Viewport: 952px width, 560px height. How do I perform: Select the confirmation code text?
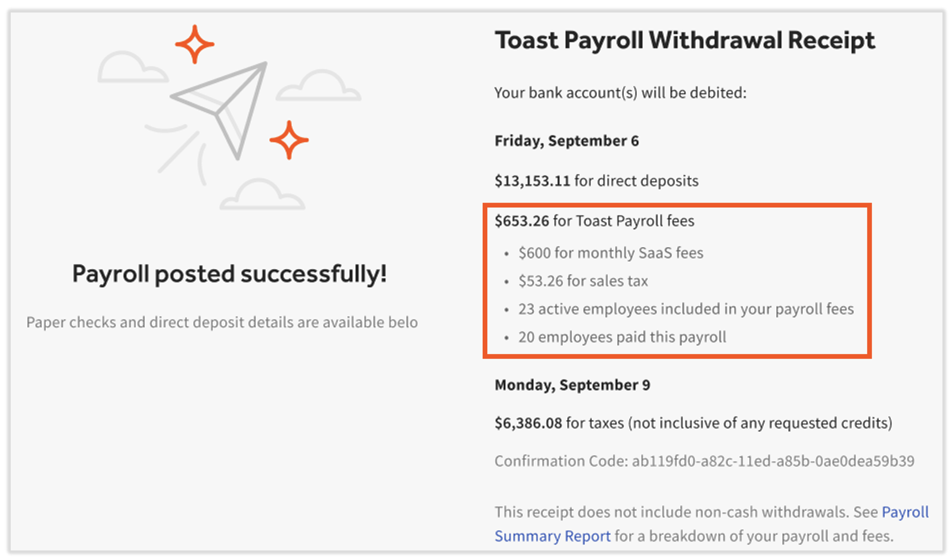pos(704,461)
